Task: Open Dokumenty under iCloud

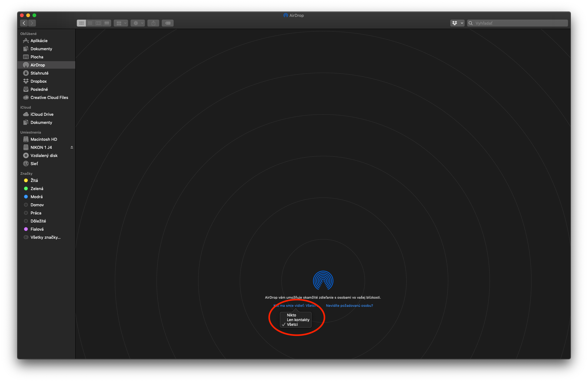Action: coord(46,122)
